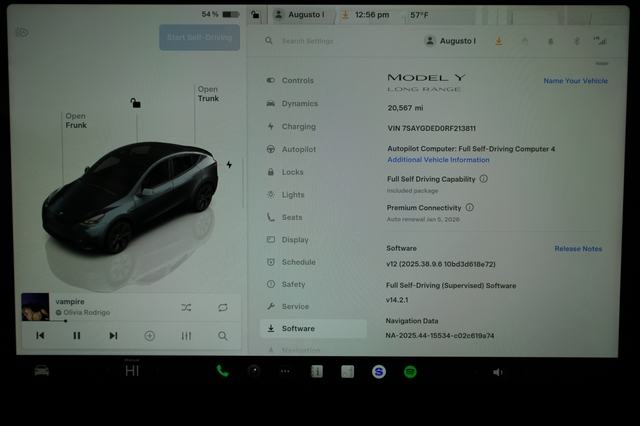This screenshot has height=426, width=640.
Task: Tap the lock icon in the status bar
Action: [x=255, y=15]
